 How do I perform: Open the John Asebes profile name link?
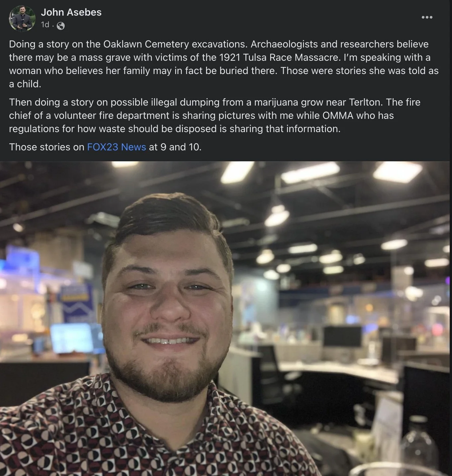pyautogui.click(x=71, y=12)
